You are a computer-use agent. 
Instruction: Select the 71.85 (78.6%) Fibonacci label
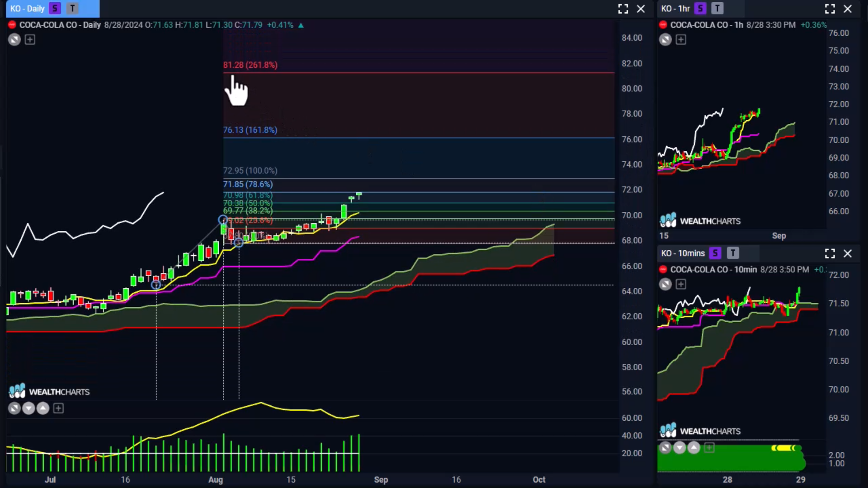click(248, 184)
